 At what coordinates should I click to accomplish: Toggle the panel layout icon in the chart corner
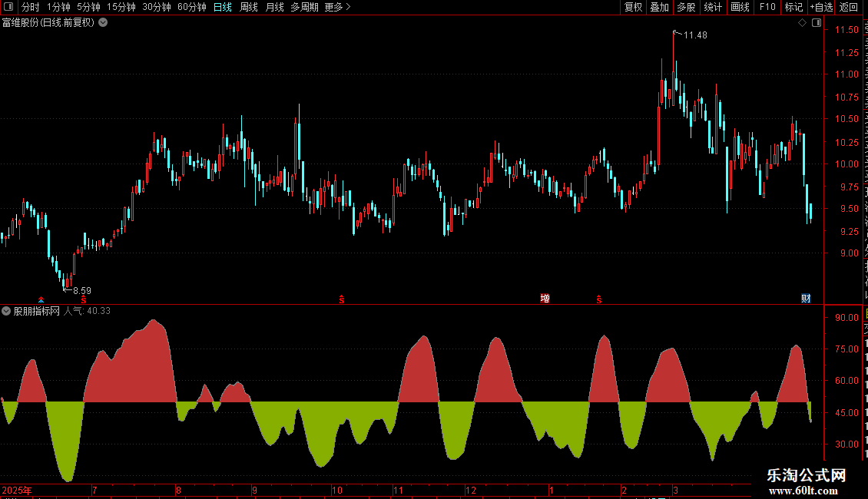coord(817,23)
